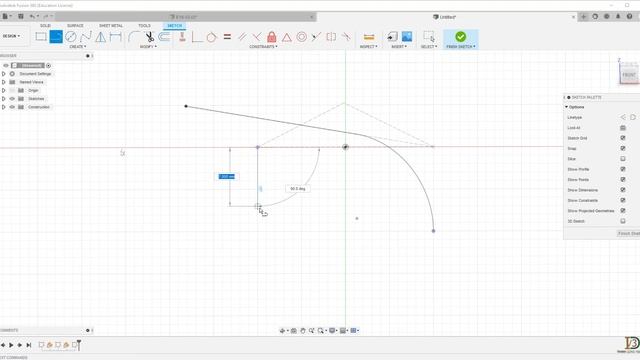Toggle the Sketch Grid checkbox

point(623,138)
